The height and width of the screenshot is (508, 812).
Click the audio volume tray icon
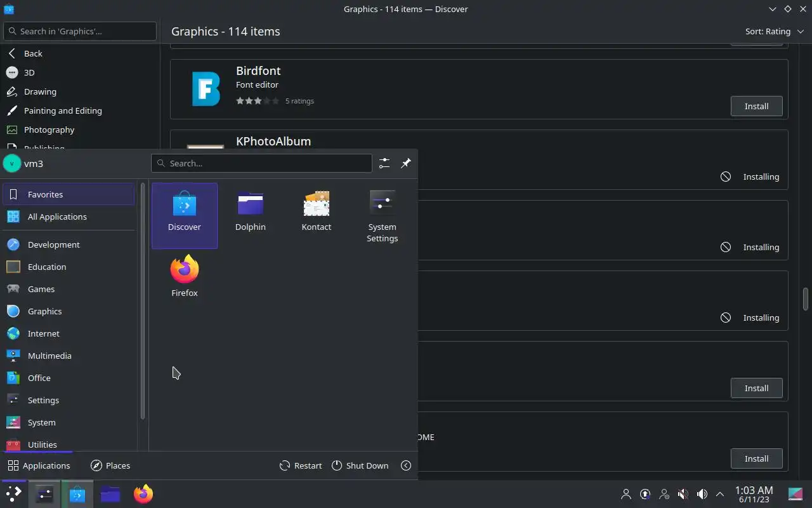pyautogui.click(x=702, y=494)
